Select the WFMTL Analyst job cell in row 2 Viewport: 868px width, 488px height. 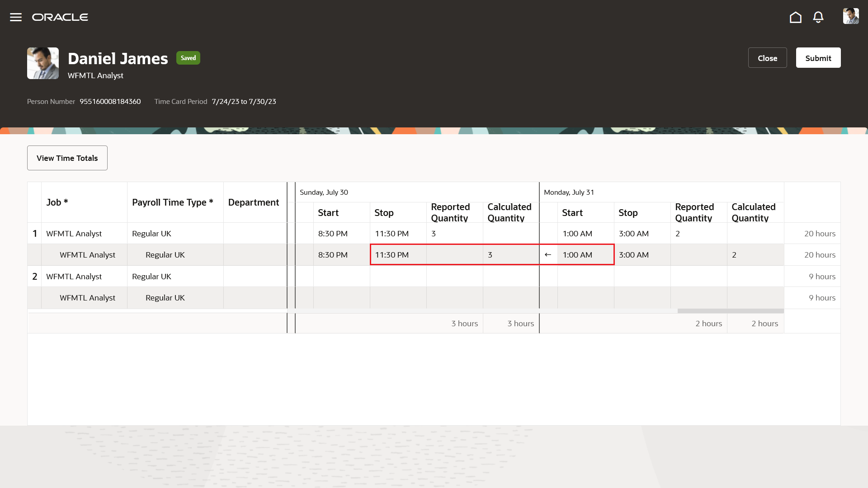74,276
